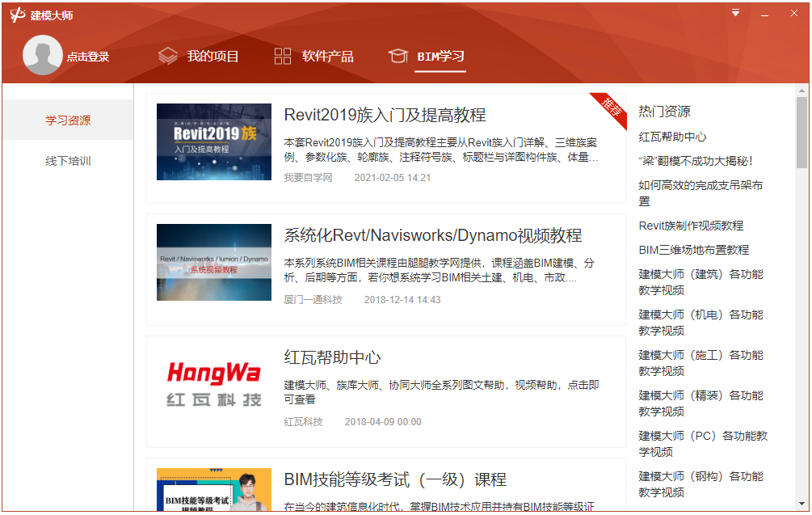Open 建模大师（机电）各功能教学视频 link
The height and width of the screenshot is (515, 812).
pos(701,323)
